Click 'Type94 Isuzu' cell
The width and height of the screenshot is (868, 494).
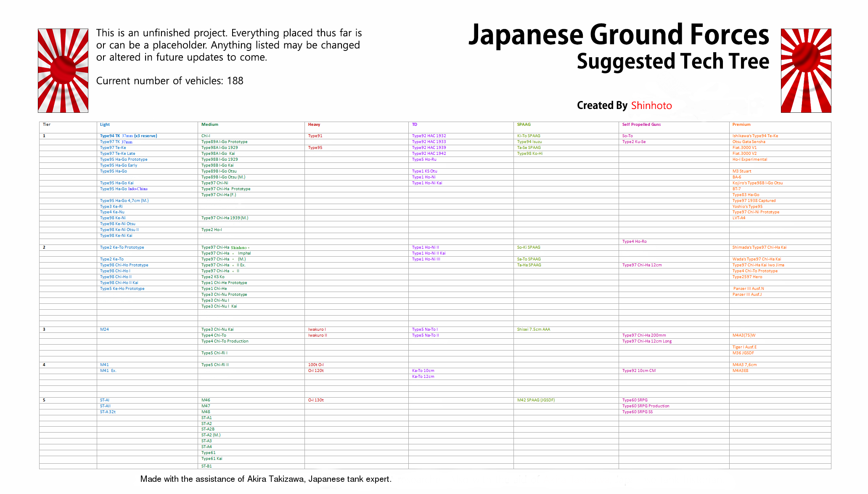529,142
